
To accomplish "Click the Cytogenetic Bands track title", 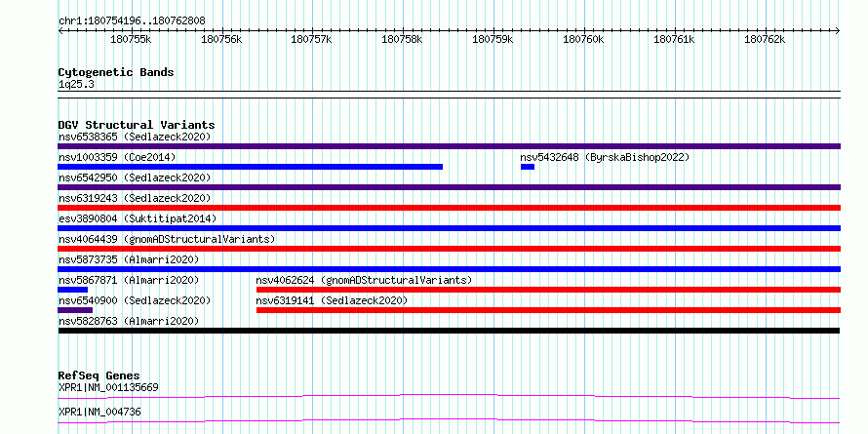I will point(116,72).
